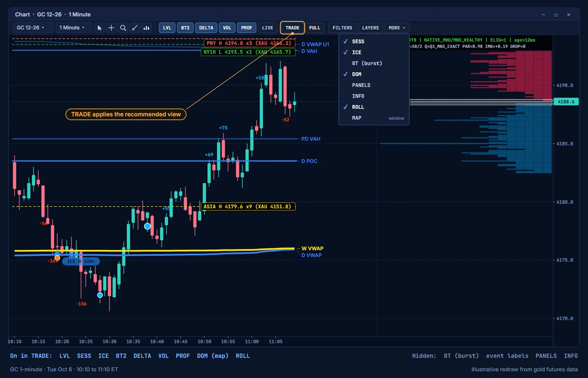Toggle the BT2 overlay button

[185, 28]
